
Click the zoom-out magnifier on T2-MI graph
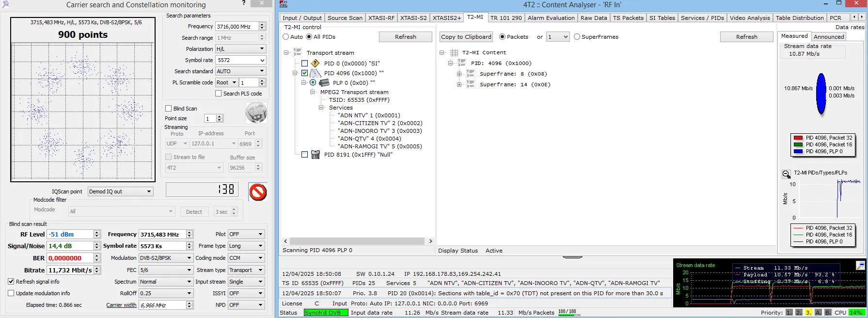tap(786, 174)
